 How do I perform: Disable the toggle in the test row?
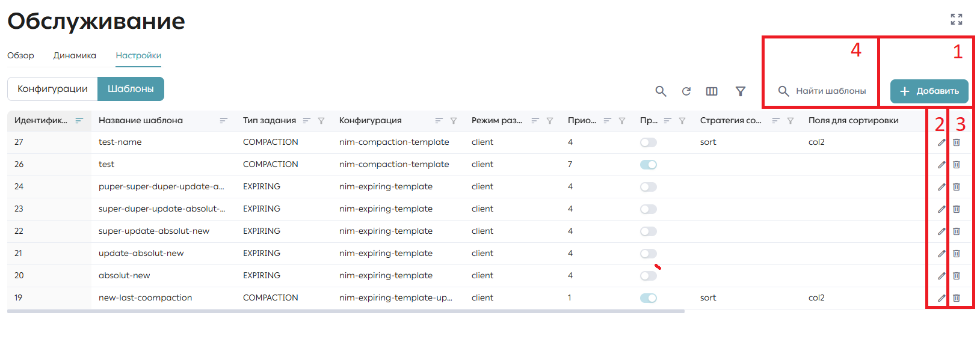click(x=649, y=165)
